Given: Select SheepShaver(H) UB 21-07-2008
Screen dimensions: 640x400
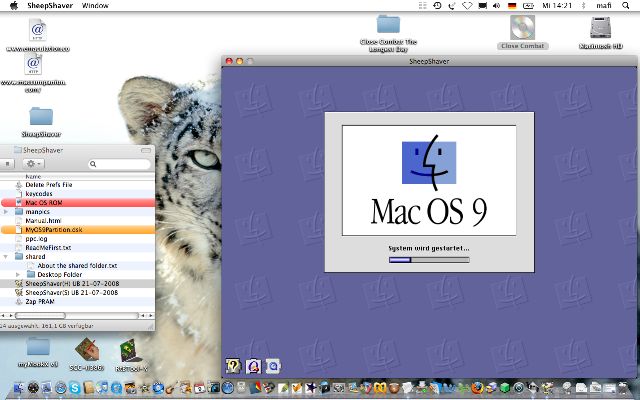Looking at the screenshot, I should pos(72,284).
